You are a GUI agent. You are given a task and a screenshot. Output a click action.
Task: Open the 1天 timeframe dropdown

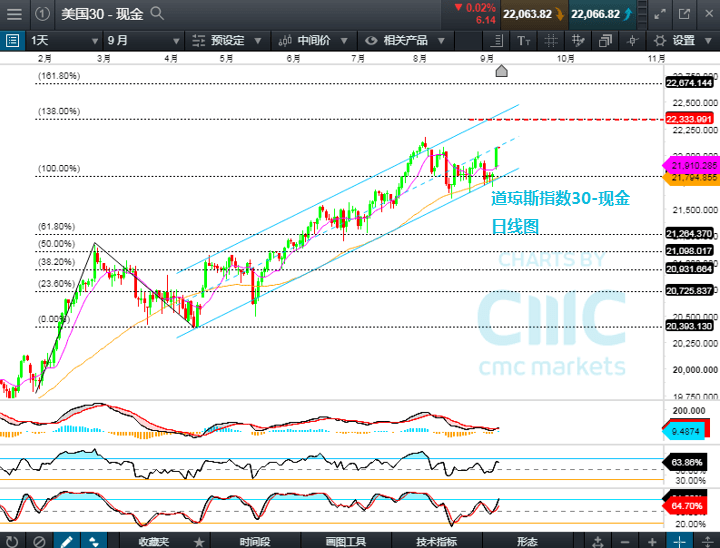[62, 41]
